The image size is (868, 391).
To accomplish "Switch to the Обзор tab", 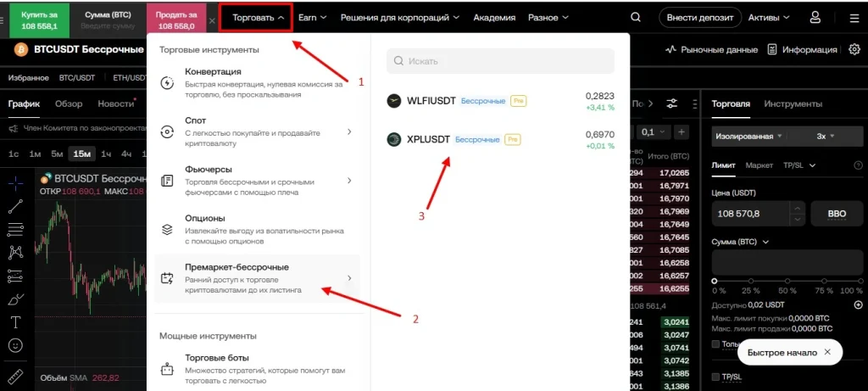I will 69,103.
